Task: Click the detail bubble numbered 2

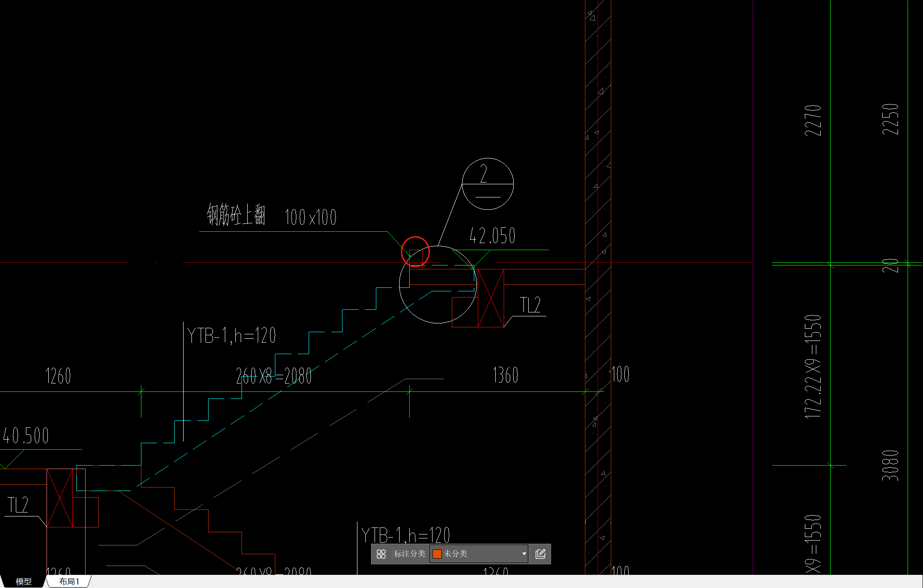Action: [x=488, y=184]
